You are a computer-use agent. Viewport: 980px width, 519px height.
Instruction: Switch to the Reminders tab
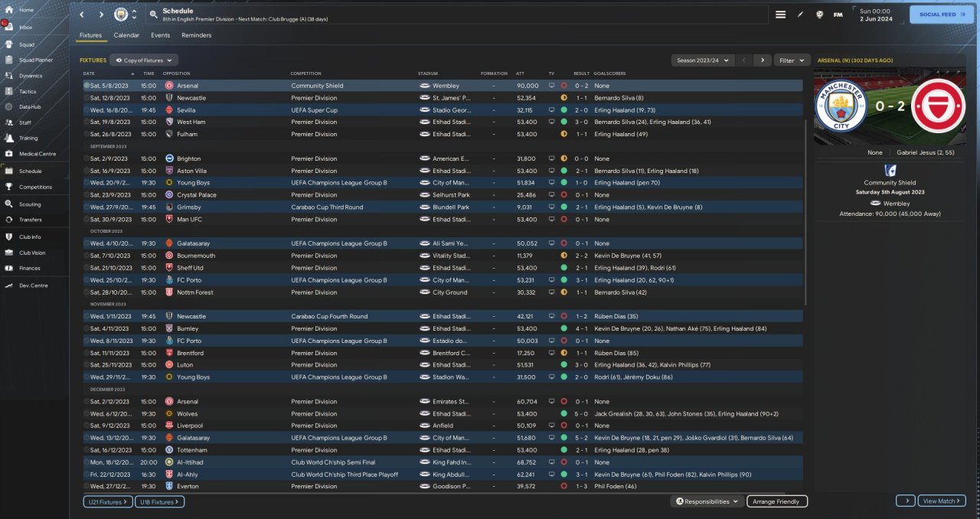(x=196, y=35)
